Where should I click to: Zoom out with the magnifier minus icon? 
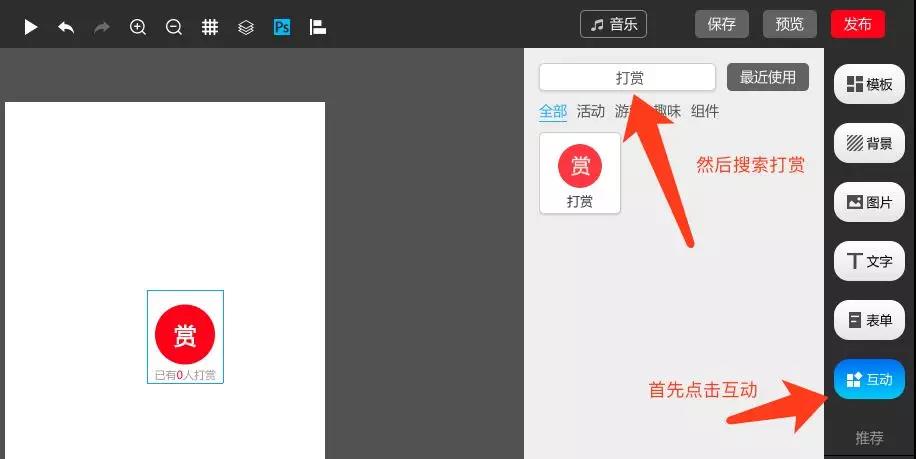click(174, 27)
